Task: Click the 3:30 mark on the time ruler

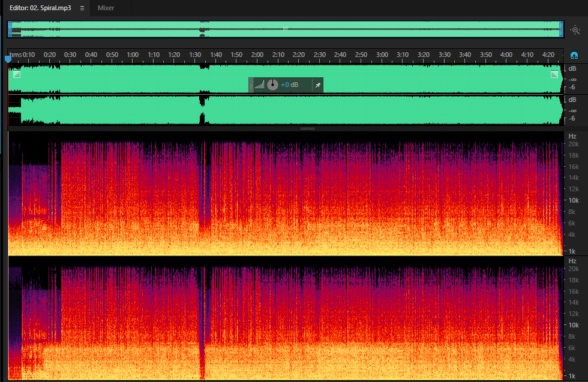Action: [445, 55]
